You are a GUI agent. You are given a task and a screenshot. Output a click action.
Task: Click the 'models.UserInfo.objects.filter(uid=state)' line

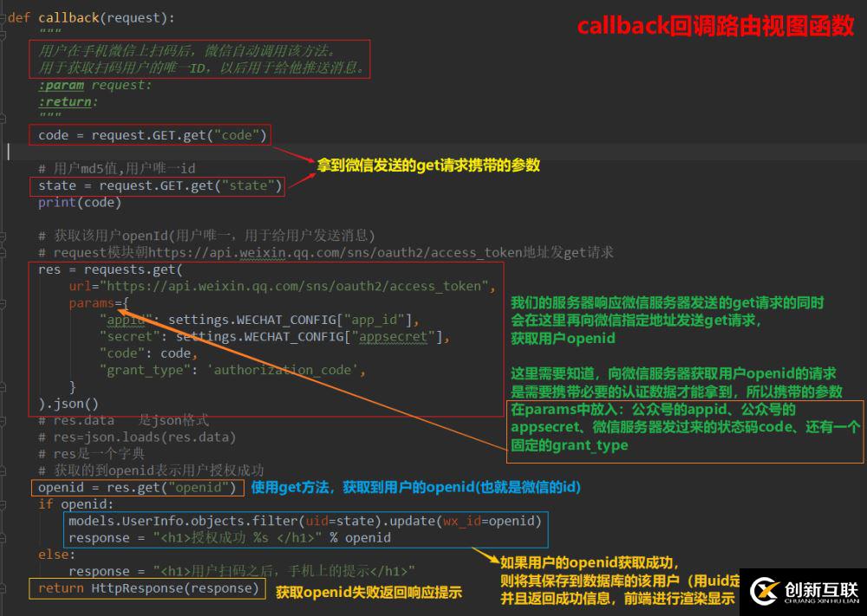point(305,521)
